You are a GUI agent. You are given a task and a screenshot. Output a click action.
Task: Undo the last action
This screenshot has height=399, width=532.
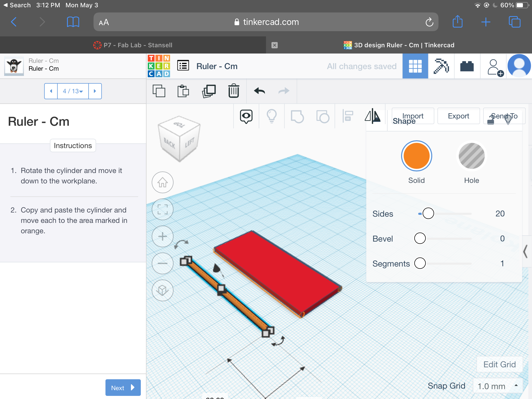point(259,91)
